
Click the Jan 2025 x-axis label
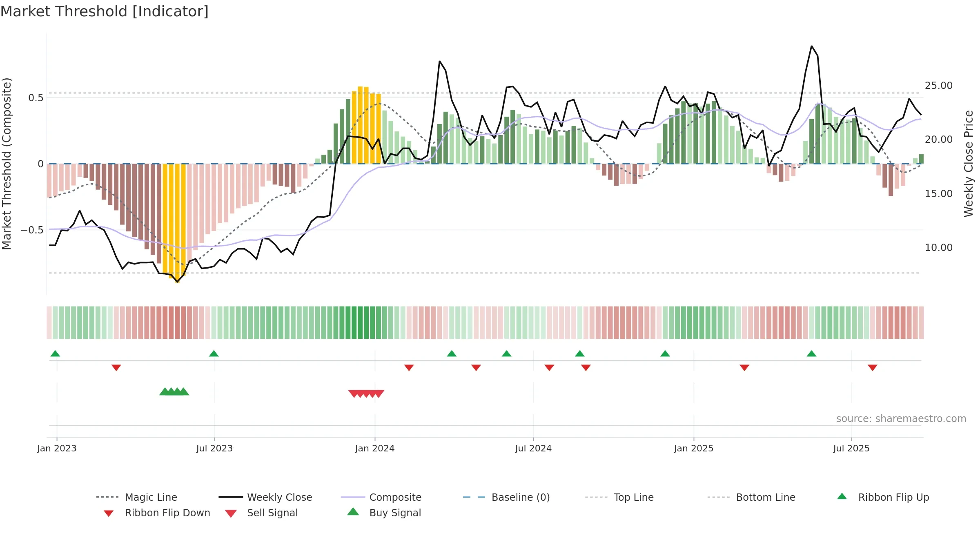pyautogui.click(x=694, y=449)
